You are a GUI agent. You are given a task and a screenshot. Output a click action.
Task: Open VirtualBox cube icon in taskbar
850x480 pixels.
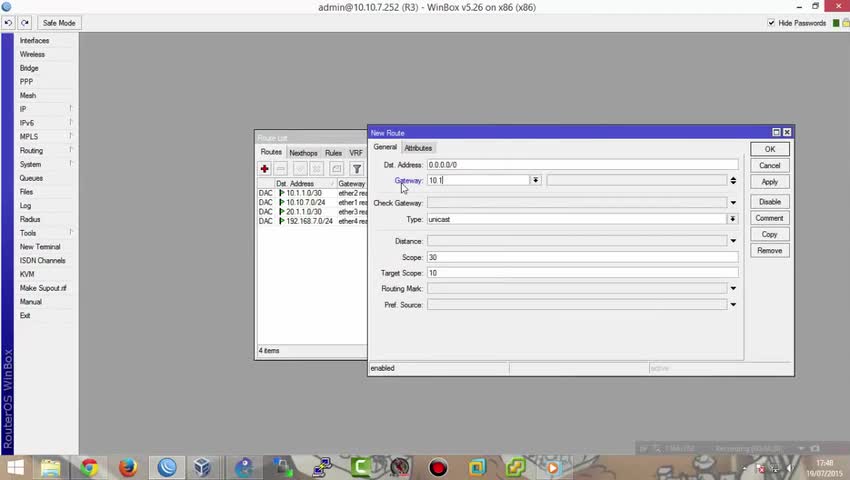pyautogui.click(x=202, y=467)
